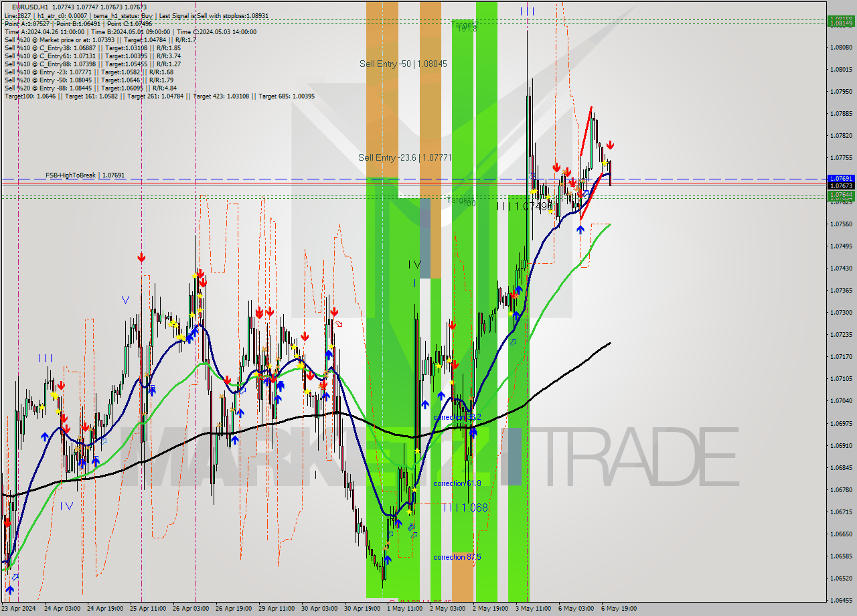
Task: Select the 'I I I 1.07496' wave label
Action: coord(525,206)
